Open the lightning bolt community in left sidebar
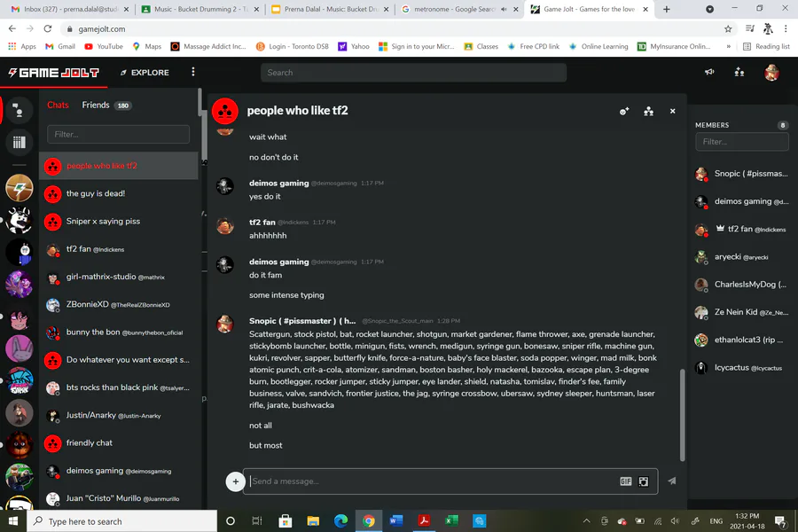798x532 pixels. coord(19,188)
